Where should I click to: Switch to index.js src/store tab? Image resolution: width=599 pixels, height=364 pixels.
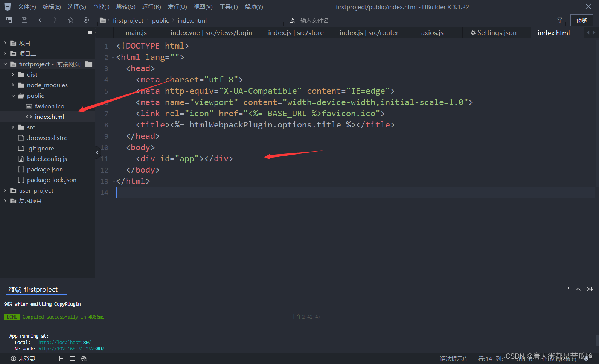coord(296,33)
